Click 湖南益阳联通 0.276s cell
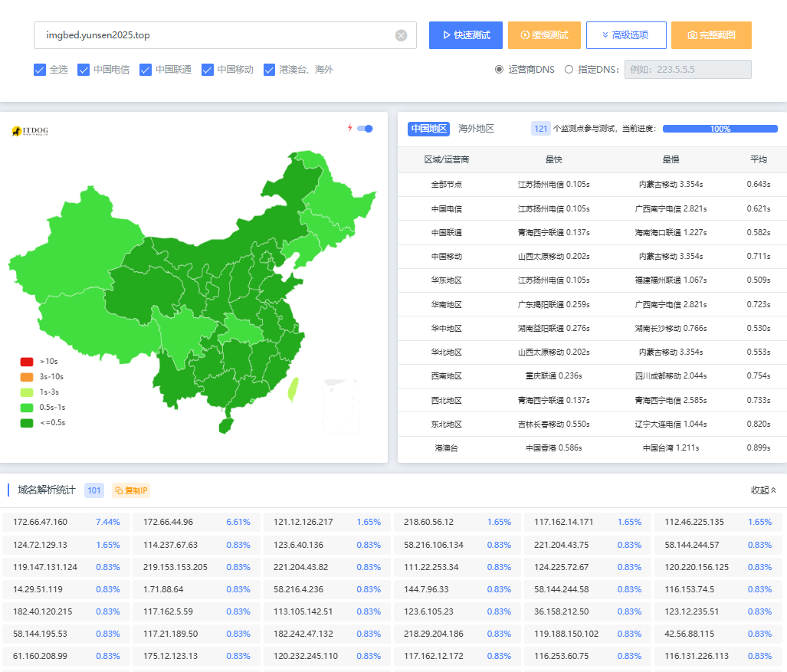 [553, 328]
